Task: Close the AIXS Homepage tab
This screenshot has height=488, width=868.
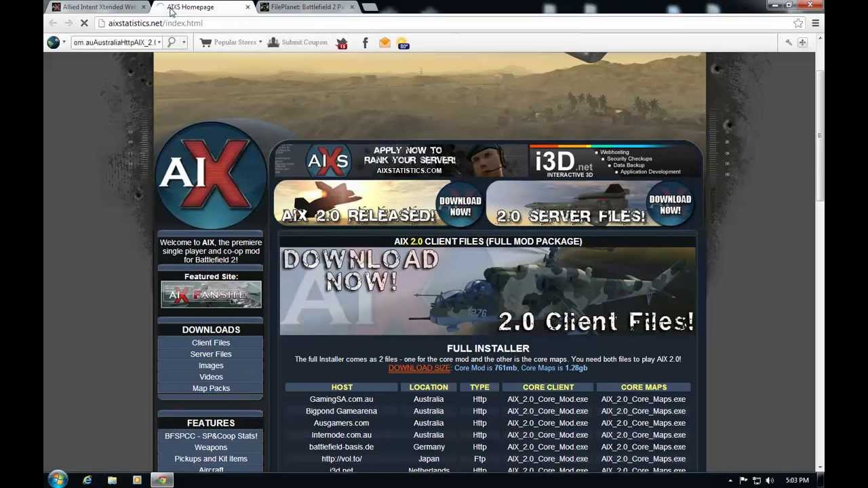Action: (x=247, y=7)
